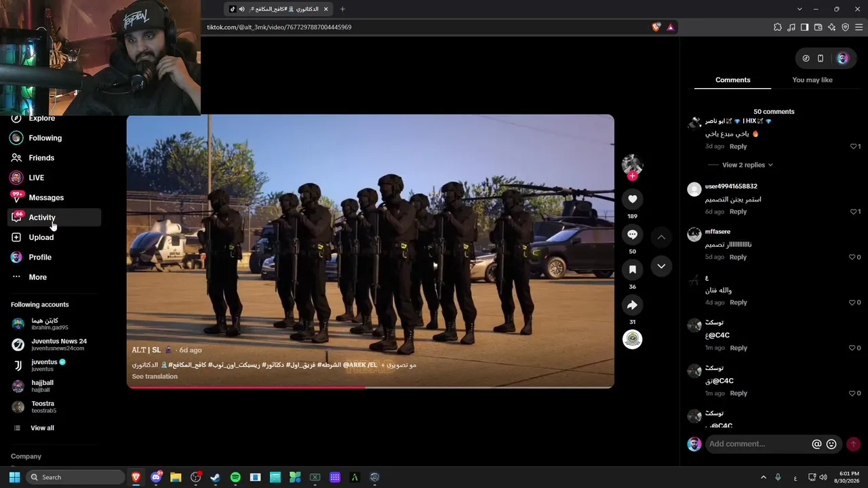Expand View 2 replies under first comment
The width and height of the screenshot is (868, 488).
coord(747,165)
